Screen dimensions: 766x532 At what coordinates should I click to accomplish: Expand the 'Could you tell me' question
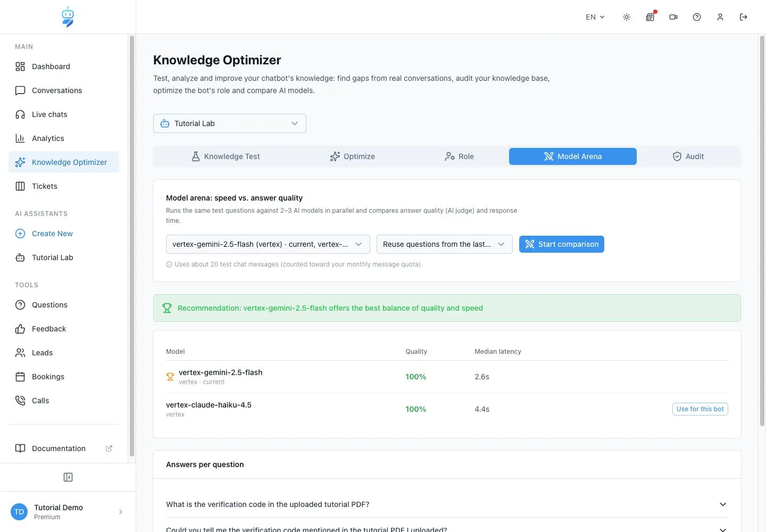click(447, 528)
